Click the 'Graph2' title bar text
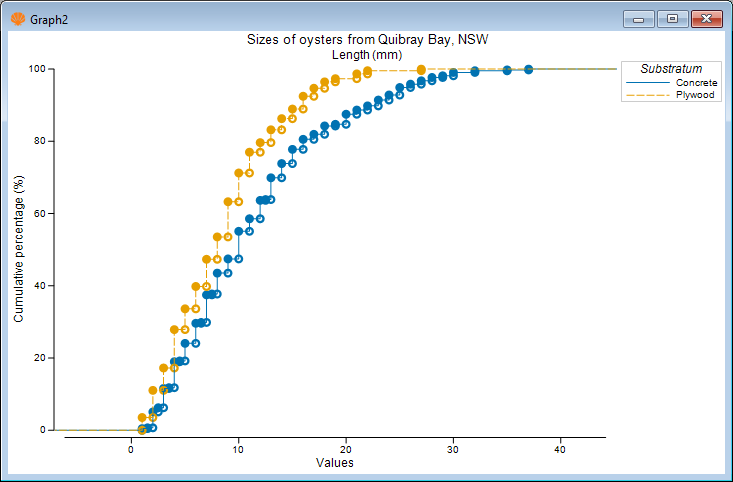Viewport: 733px width, 482px height. pyautogui.click(x=50, y=18)
